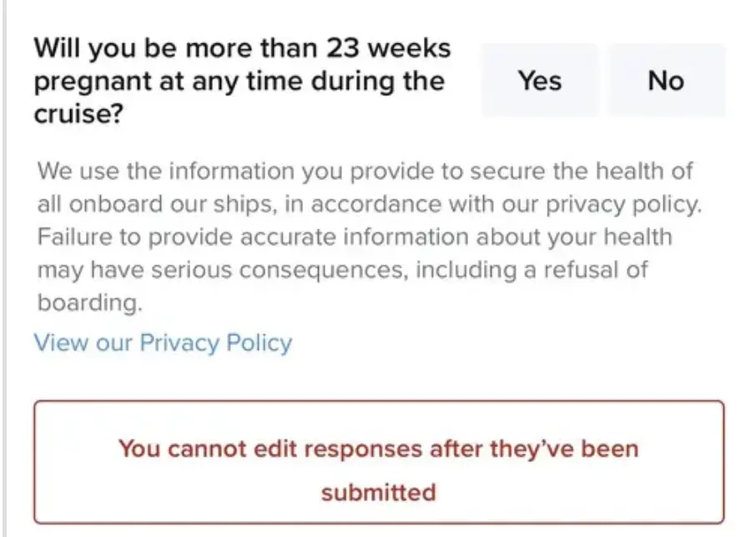Answer Yes to being over 23 weeks pregnant
This screenshot has height=537, width=756.
point(540,81)
